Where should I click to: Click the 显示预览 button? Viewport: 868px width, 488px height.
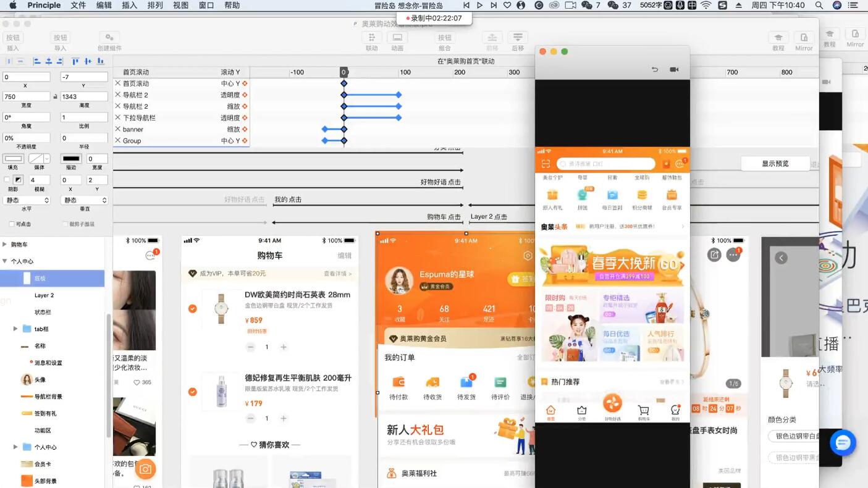click(775, 164)
